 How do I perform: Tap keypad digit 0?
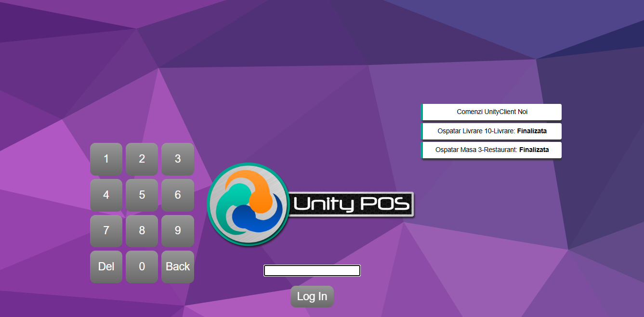pos(142,266)
